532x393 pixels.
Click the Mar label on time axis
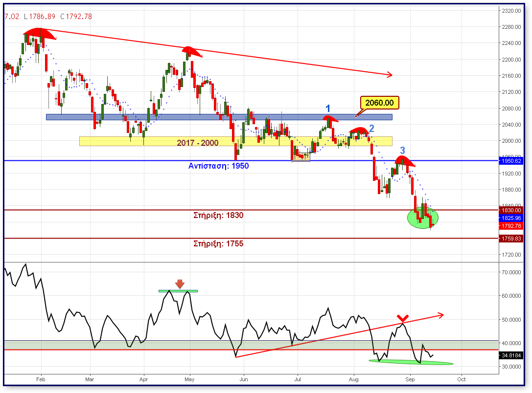point(90,379)
